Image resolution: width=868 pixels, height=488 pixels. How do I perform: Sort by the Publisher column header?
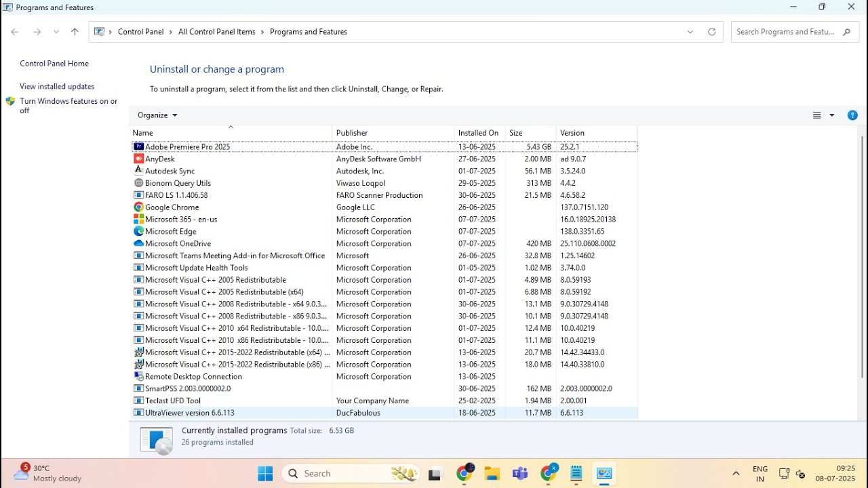tap(393, 133)
